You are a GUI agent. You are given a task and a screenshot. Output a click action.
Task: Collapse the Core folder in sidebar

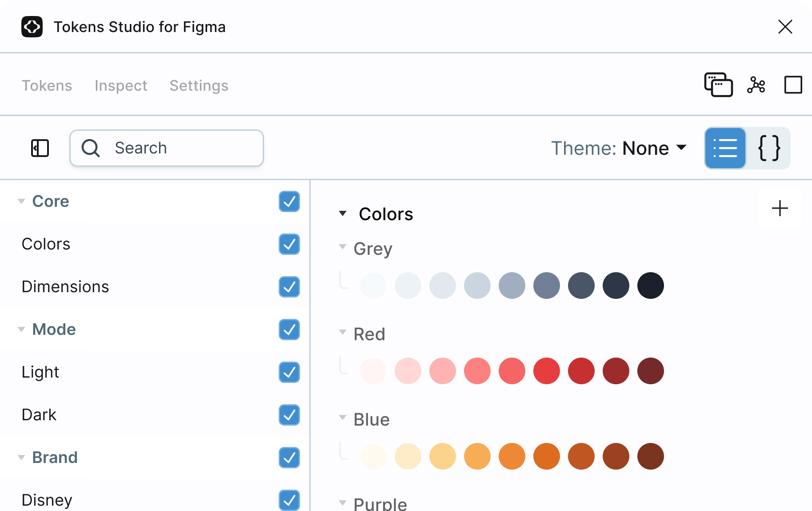[x=21, y=201]
